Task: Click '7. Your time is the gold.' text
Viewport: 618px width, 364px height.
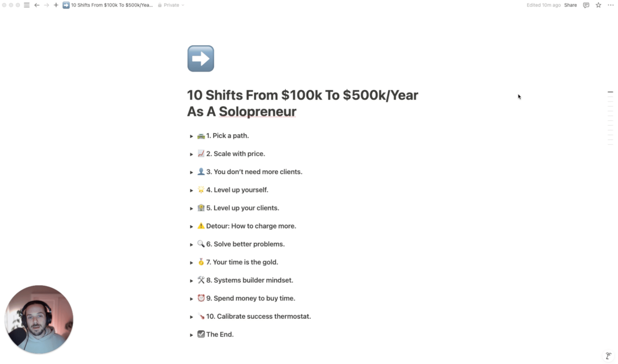Action: [x=242, y=262]
